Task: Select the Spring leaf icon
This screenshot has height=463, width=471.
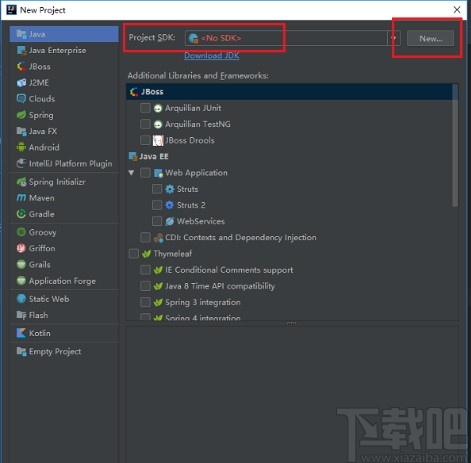Action: click(21, 115)
